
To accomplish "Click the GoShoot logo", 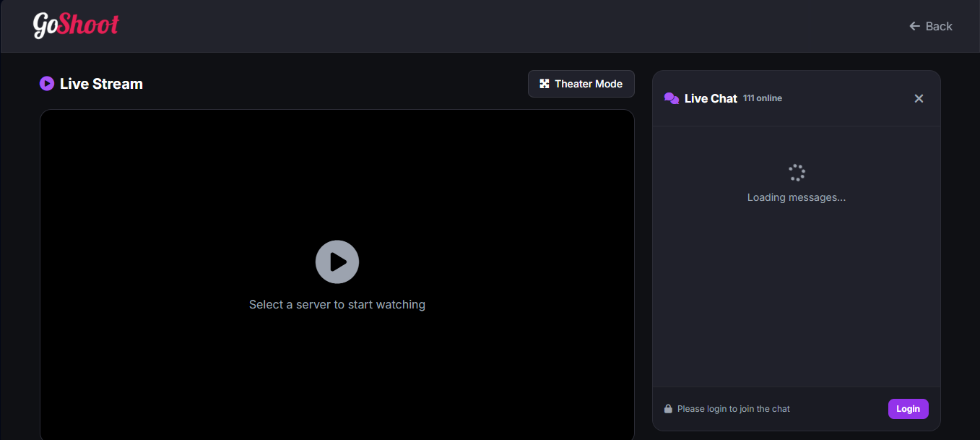I will [x=76, y=25].
